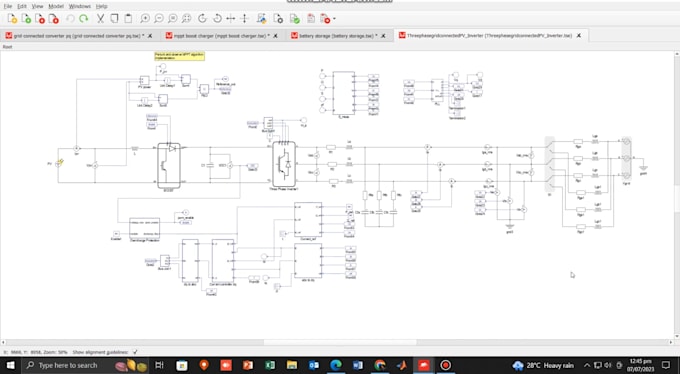Select the yellow MPPT algorithm note
Image resolution: width=680 pixels, height=374 pixels.
tap(180, 56)
